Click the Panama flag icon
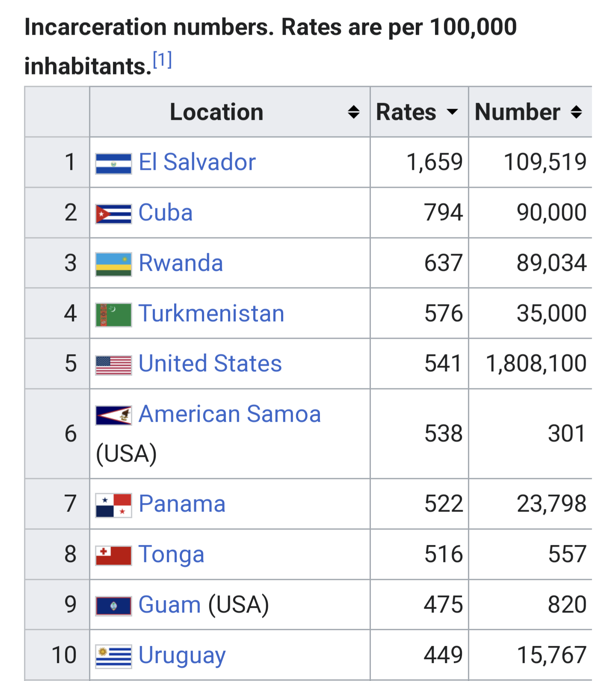This screenshot has height=681, width=616. tap(113, 506)
